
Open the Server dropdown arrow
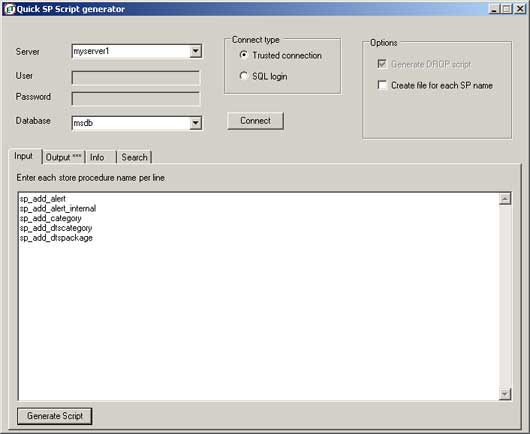pos(195,51)
